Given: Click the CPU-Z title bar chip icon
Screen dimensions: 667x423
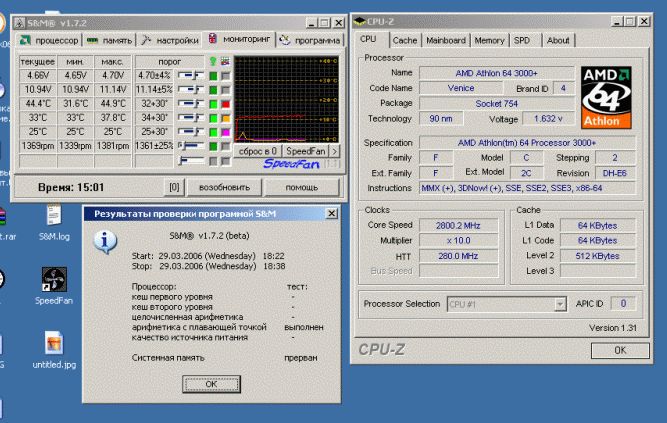Looking at the screenshot, I should coord(360,21).
